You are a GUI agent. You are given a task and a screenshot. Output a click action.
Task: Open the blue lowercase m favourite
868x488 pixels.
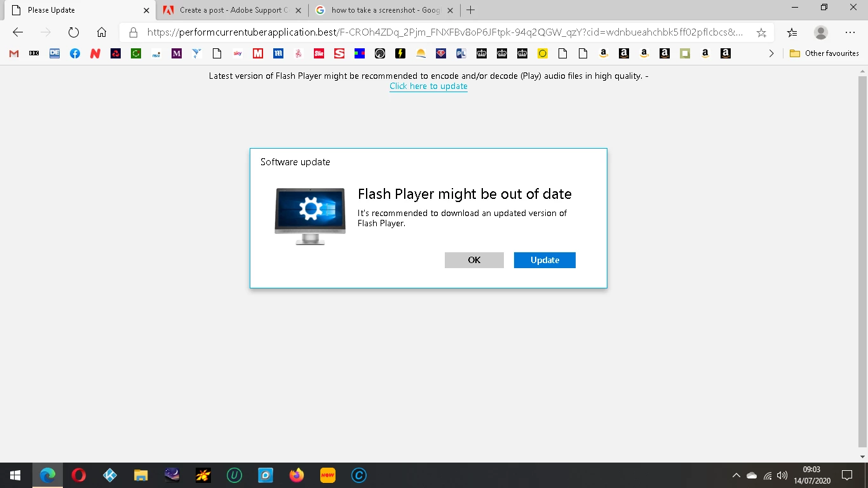pyautogui.click(x=278, y=54)
